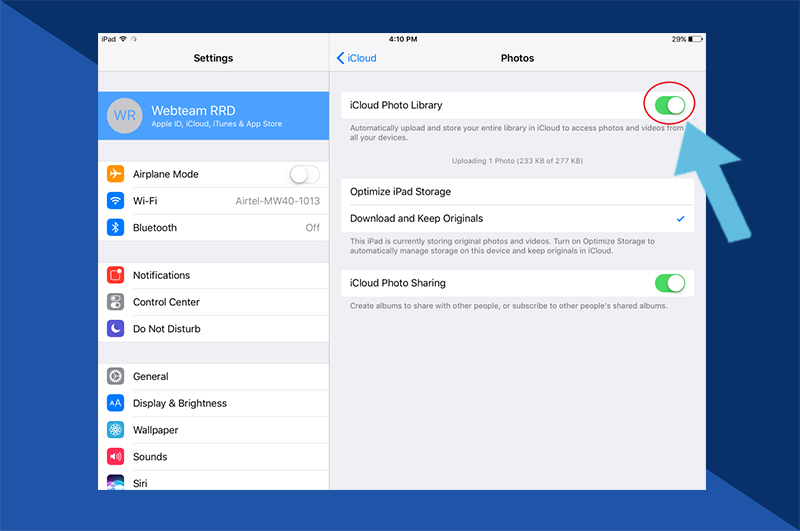Tap the Notifications red icon
800x531 pixels.
click(x=115, y=275)
